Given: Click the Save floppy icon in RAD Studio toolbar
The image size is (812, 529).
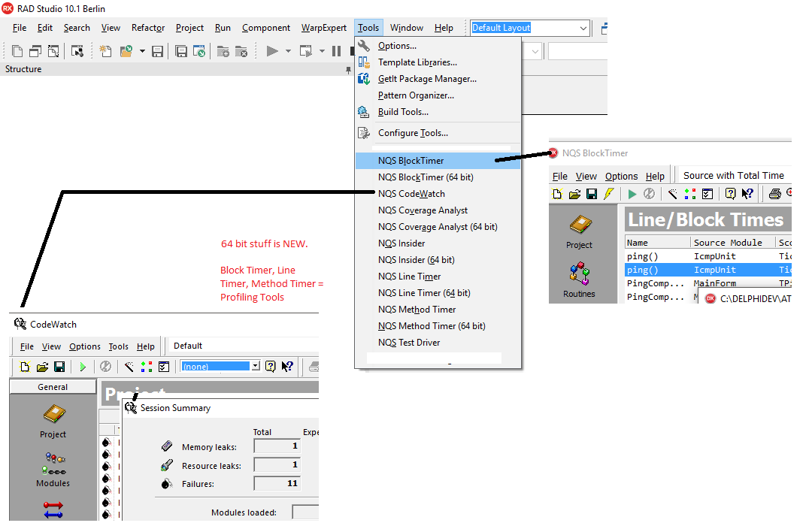Looking at the screenshot, I should point(157,51).
